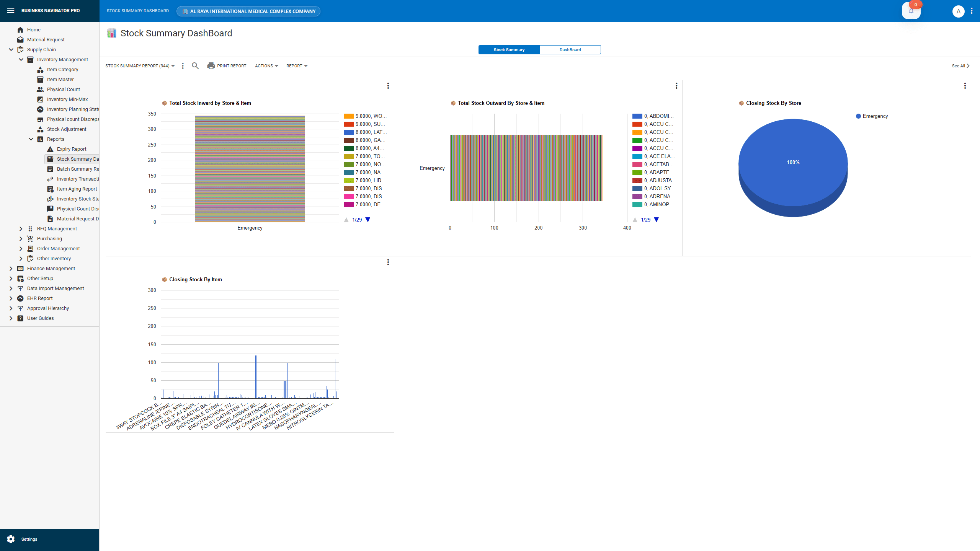980x551 pixels.
Task: Switch to the DashBoard tab
Action: pos(570,50)
